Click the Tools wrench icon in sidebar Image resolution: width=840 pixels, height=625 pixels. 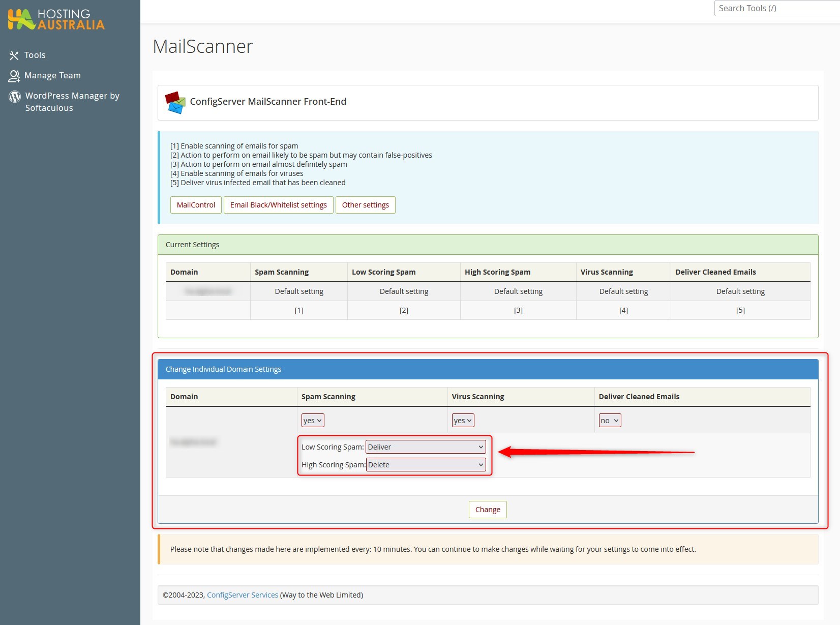14,55
